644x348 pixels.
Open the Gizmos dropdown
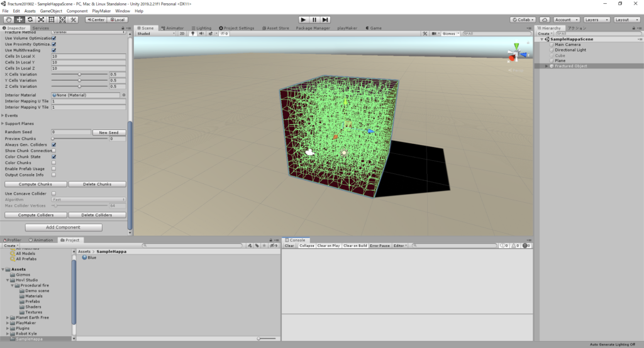click(x=451, y=34)
